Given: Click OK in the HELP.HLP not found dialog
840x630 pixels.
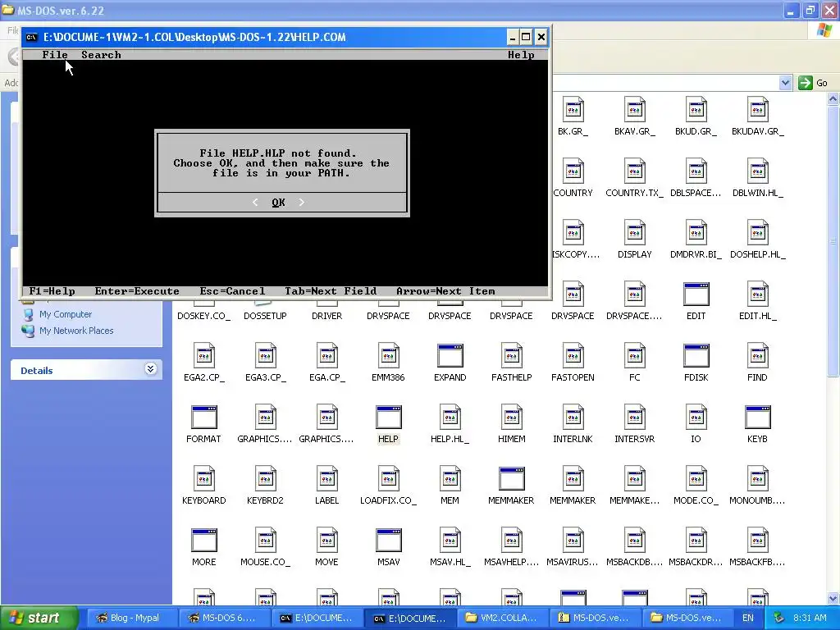Looking at the screenshot, I should click(278, 202).
